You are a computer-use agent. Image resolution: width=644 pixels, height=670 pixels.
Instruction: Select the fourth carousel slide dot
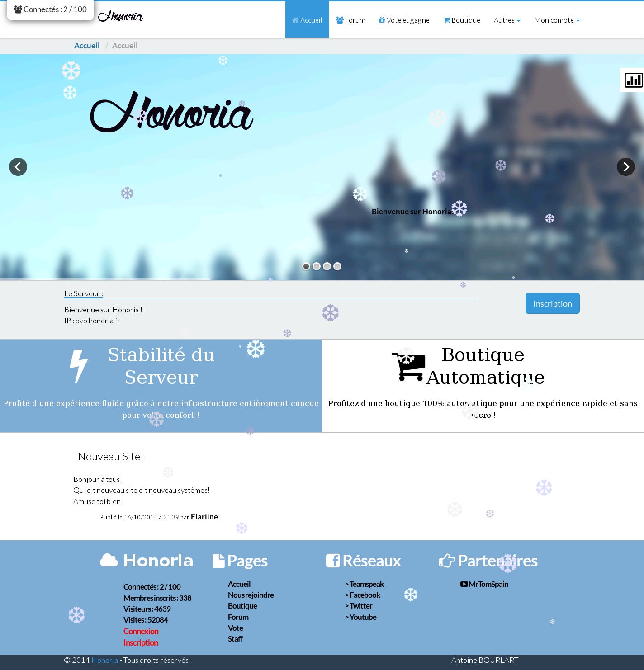tap(337, 266)
